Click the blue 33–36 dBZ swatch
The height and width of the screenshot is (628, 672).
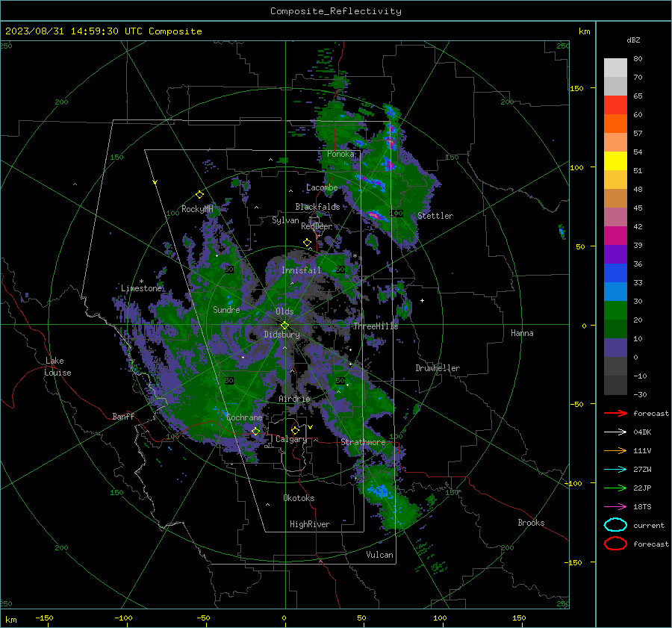click(615, 273)
